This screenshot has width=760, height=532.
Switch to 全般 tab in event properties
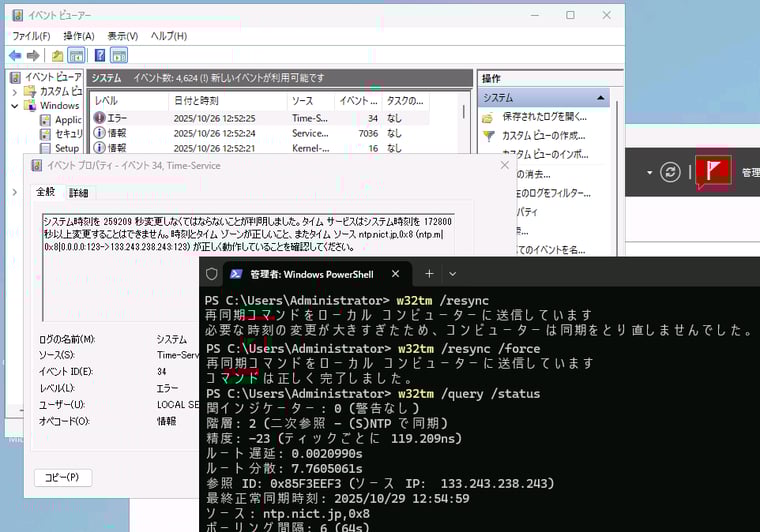tap(46, 192)
